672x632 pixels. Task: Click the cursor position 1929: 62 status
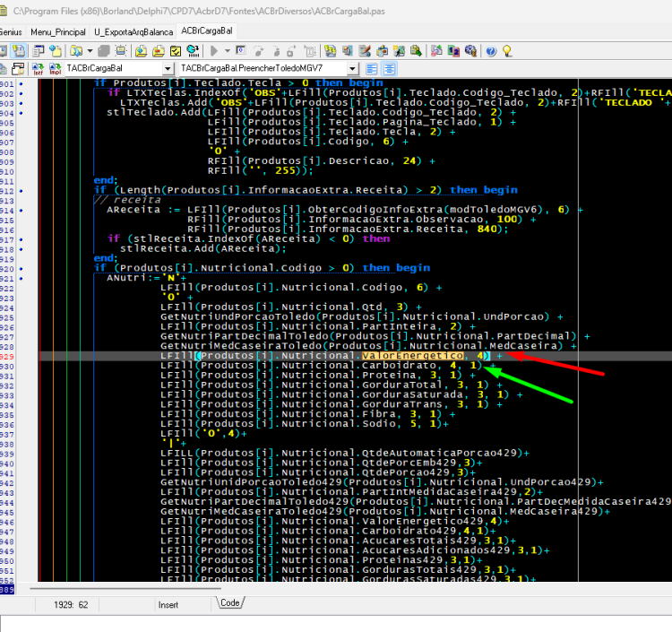point(71,605)
